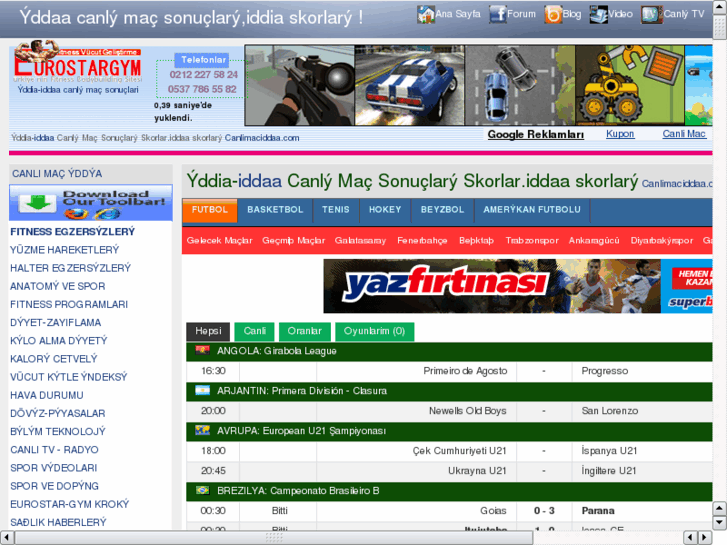Open the top-down parking game thumbnail

point(520,85)
